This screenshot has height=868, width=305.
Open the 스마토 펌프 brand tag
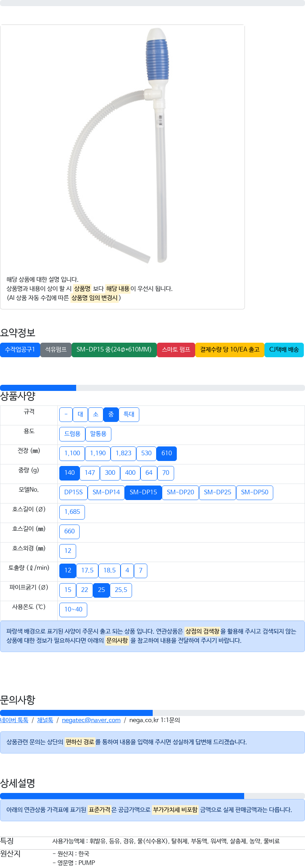[x=176, y=350]
